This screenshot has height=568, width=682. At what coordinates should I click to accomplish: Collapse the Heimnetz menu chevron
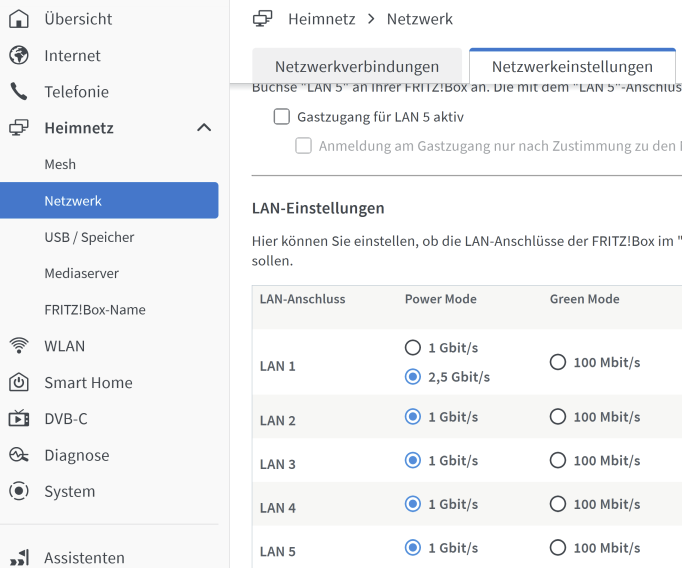pos(204,128)
